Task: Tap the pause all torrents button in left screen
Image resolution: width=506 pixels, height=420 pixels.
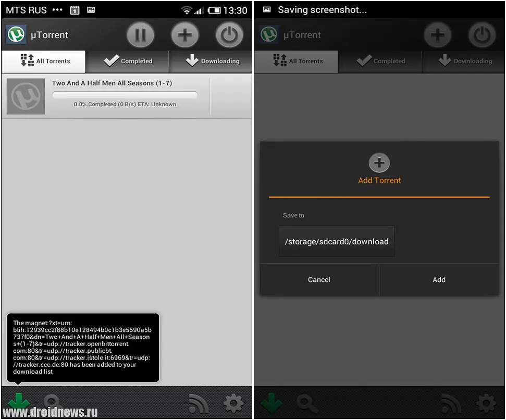Action: point(140,35)
